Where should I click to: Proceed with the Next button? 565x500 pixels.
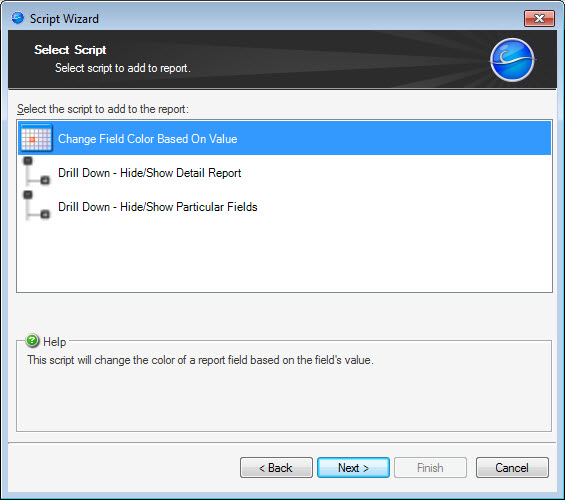pyautogui.click(x=353, y=468)
